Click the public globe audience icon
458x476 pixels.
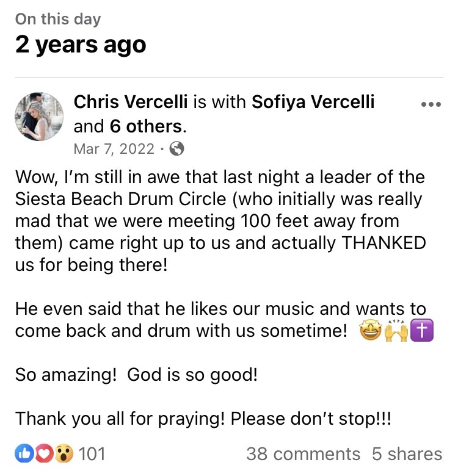click(176, 149)
